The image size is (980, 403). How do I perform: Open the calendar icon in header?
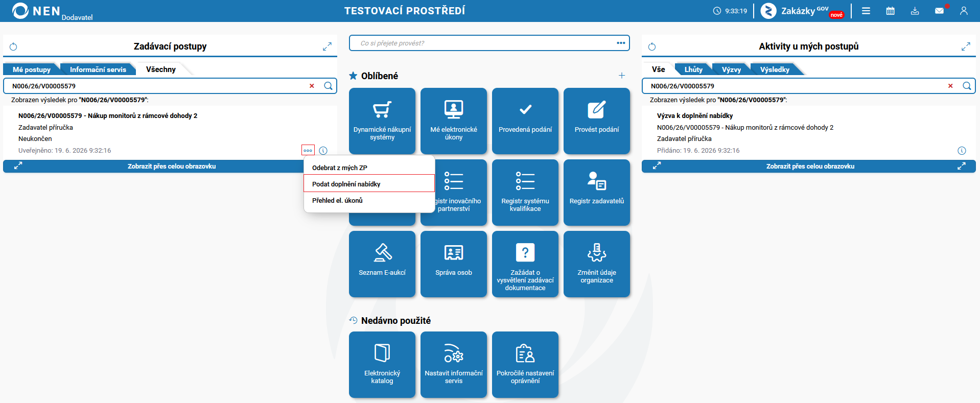click(x=891, y=11)
